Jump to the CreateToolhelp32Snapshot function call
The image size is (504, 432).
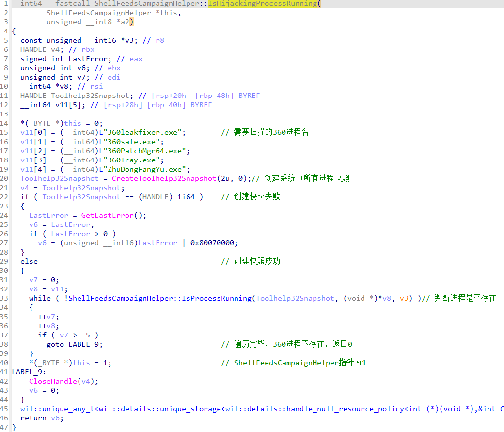pyautogui.click(x=164, y=178)
